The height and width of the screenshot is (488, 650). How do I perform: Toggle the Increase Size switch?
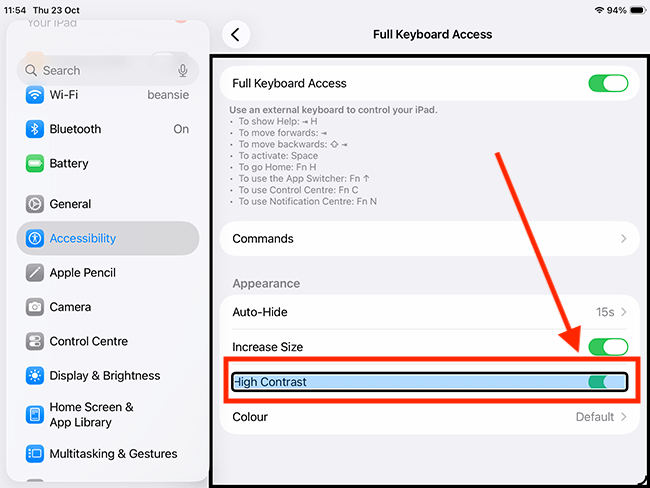tap(608, 347)
